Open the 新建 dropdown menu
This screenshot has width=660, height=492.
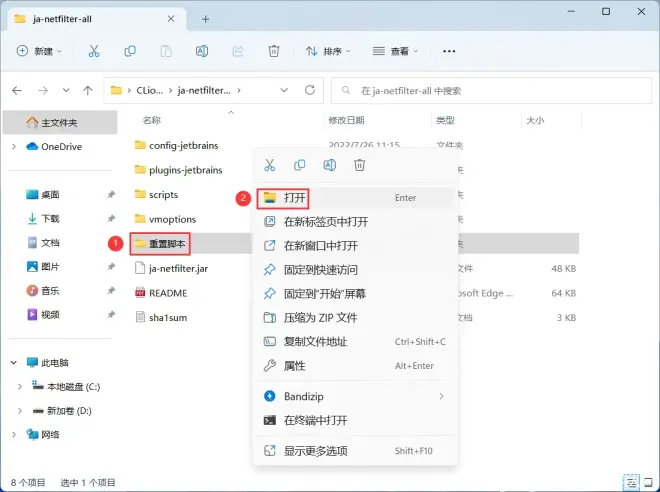pyautogui.click(x=39, y=51)
